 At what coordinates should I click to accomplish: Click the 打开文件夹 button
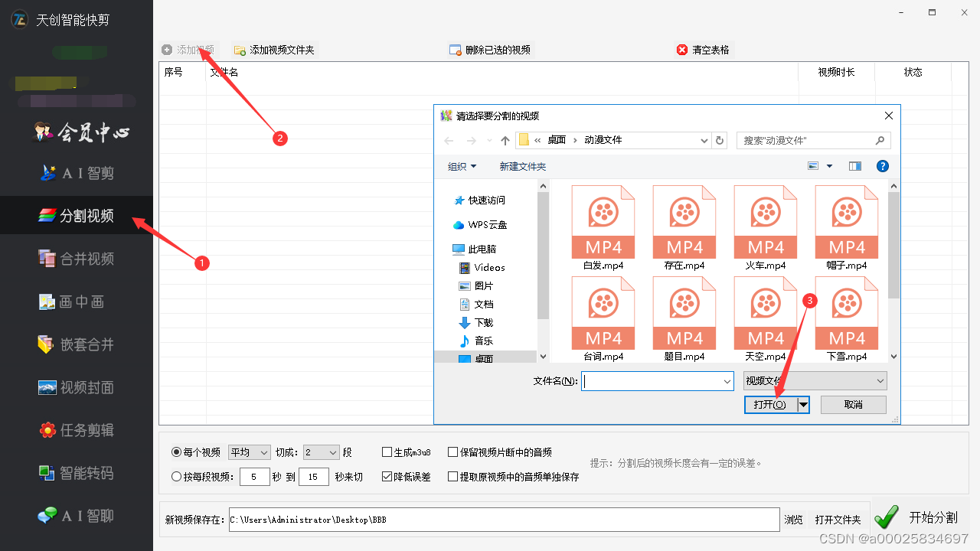838,520
